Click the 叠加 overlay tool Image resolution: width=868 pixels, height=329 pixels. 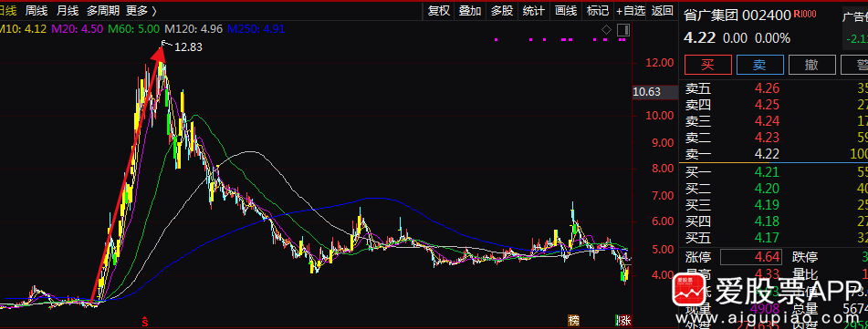470,10
